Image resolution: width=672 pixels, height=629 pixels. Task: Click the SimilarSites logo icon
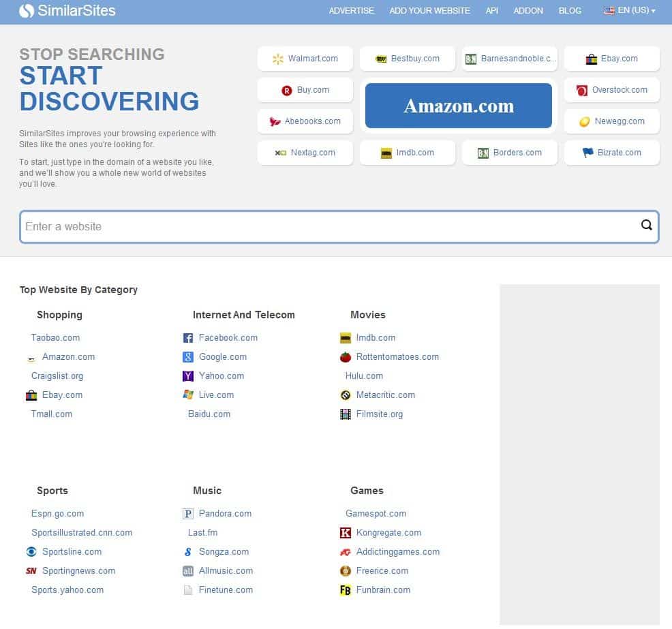(x=26, y=11)
